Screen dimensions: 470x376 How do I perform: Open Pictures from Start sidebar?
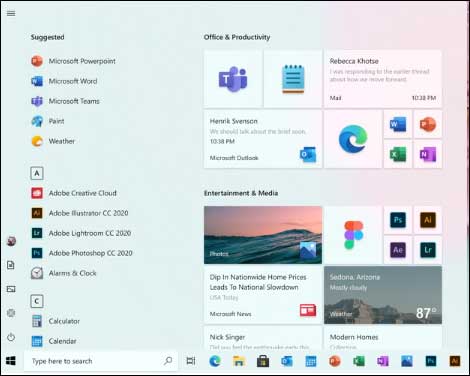point(11,289)
